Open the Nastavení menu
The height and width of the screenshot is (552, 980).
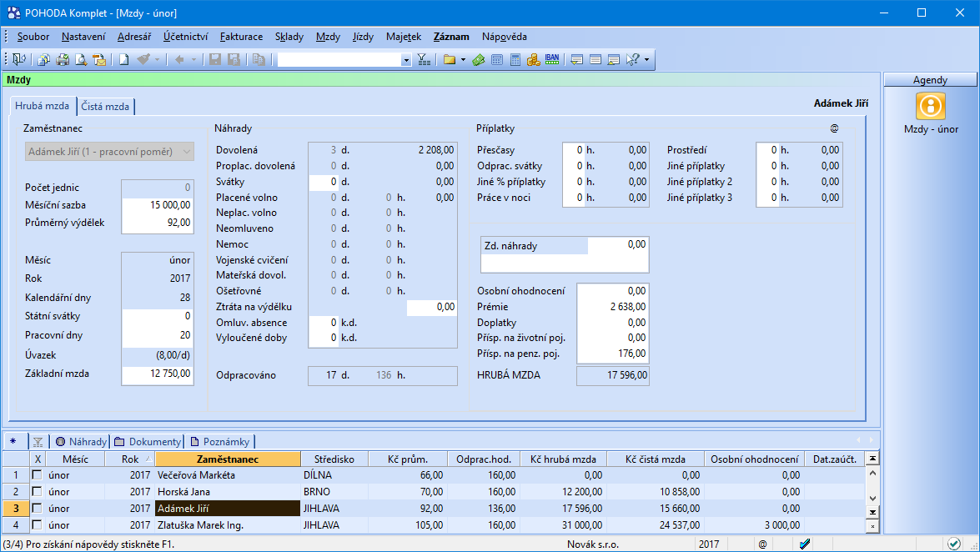(x=83, y=36)
